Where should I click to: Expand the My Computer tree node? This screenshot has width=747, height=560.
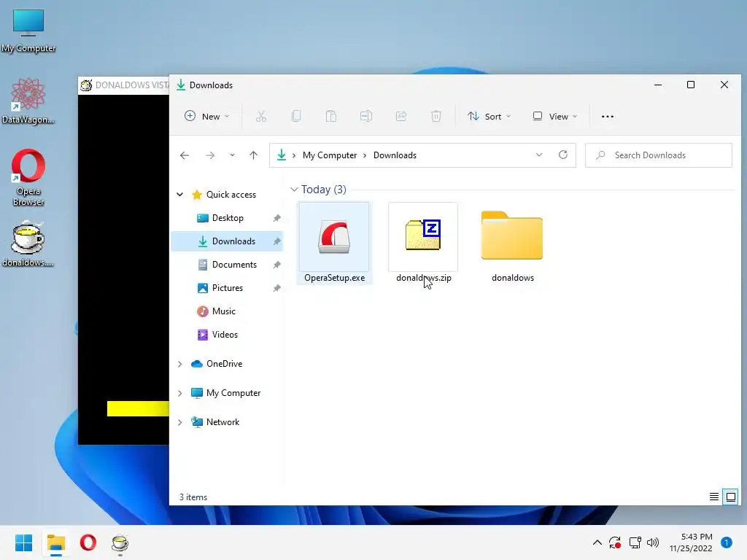tap(180, 393)
